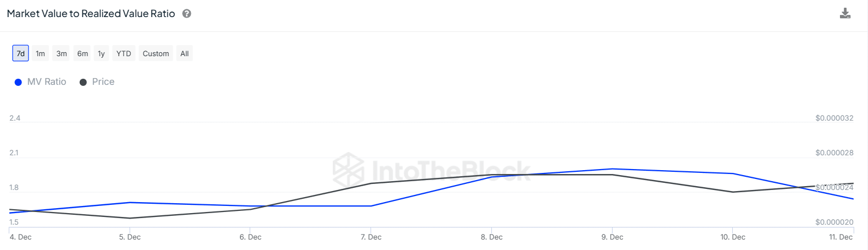Click the dark Price legend dot
868x250 pixels.
pos(83,82)
